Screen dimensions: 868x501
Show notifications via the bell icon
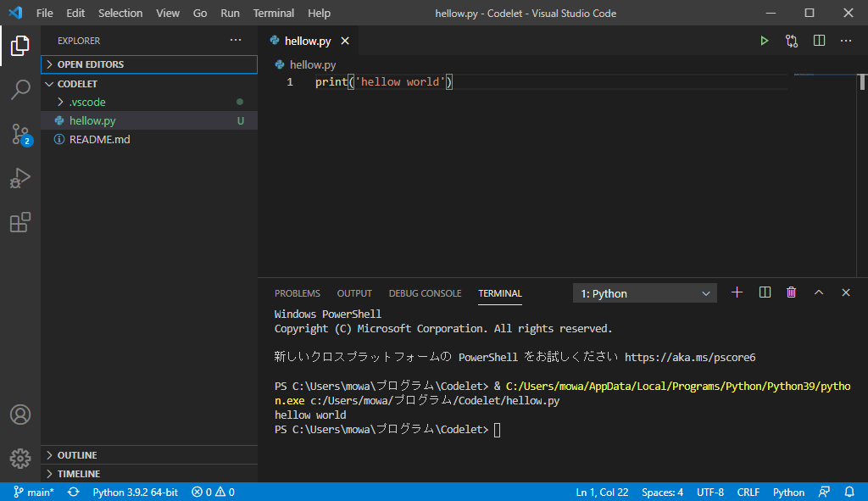tap(849, 493)
